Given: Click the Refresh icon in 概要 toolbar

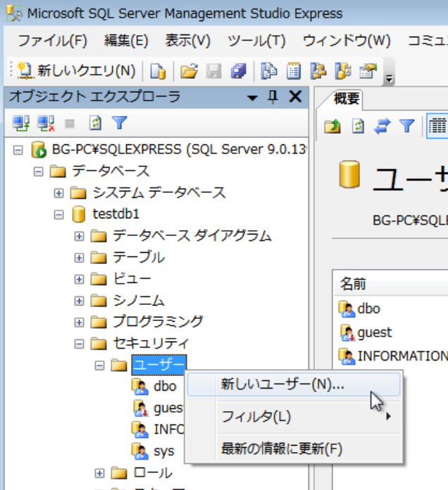Looking at the screenshot, I should click(358, 126).
